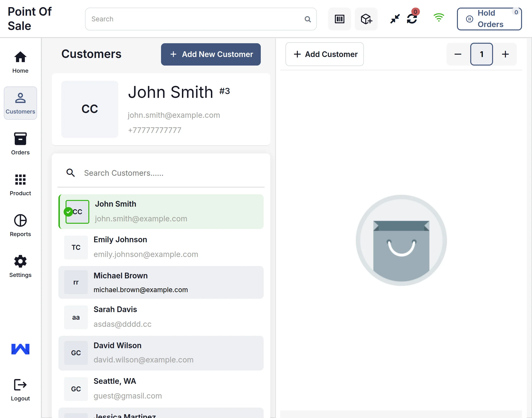Open the Orders section in the sidebar

coord(20,144)
